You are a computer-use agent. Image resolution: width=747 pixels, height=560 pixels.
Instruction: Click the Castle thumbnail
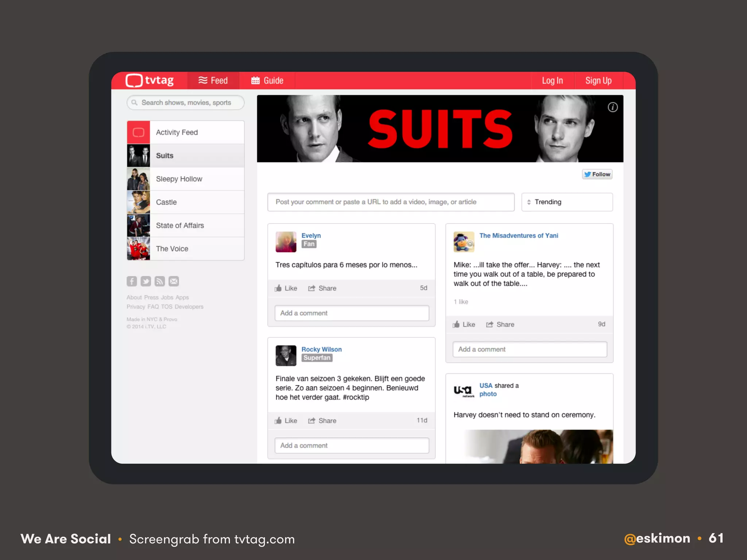139,202
